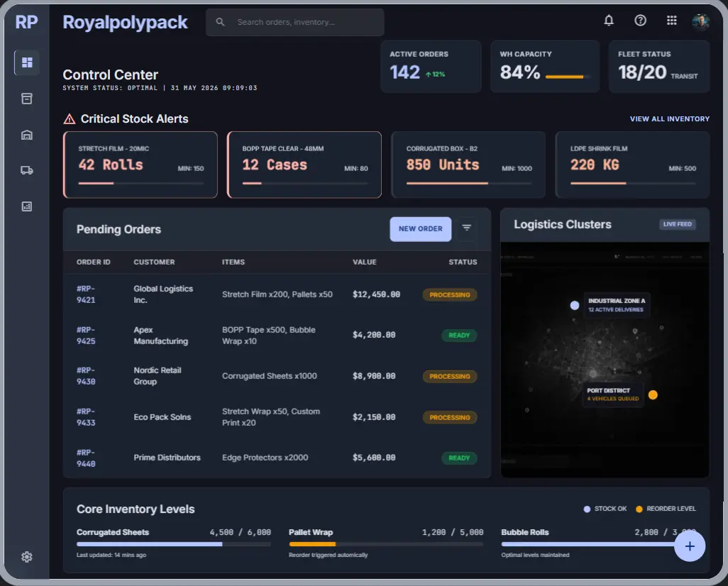
Task: Open the warehouse sidebar icon
Action: [27, 135]
